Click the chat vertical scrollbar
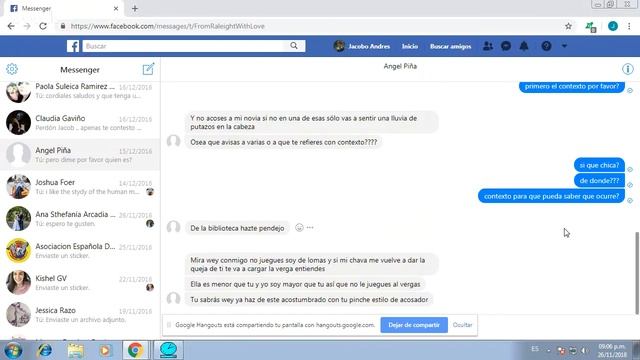Image resolution: width=640 pixels, height=360 pixels. (637, 273)
